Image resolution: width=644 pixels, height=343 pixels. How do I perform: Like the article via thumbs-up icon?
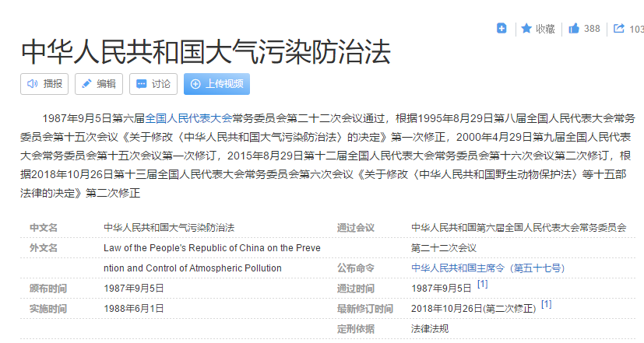coord(574,29)
